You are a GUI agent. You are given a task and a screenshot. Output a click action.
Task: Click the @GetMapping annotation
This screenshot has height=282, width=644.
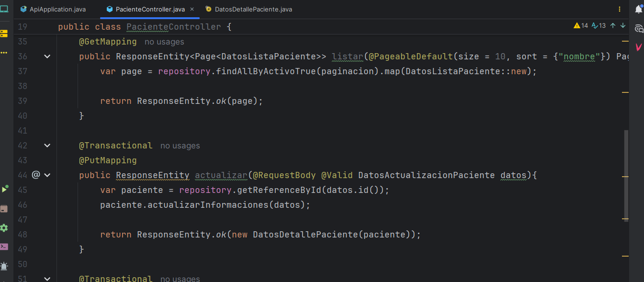108,42
